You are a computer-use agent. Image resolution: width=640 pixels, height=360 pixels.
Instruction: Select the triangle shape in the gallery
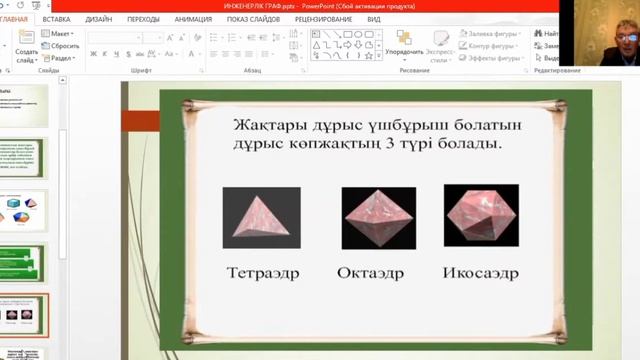click(x=316, y=45)
